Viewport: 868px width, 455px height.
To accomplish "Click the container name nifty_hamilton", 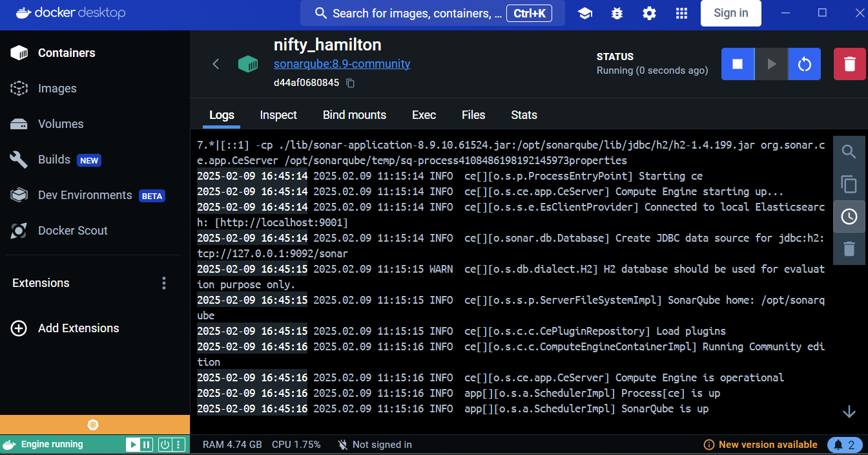I will pos(327,45).
